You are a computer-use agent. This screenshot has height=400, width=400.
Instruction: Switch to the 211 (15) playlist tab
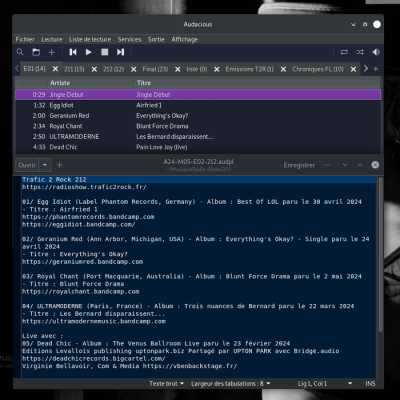(x=74, y=69)
